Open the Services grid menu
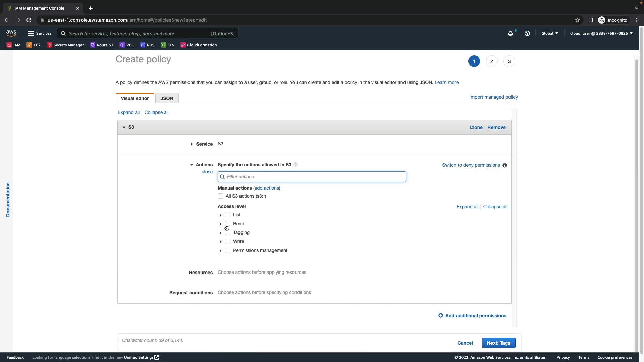This screenshot has width=644, height=362. (x=31, y=33)
